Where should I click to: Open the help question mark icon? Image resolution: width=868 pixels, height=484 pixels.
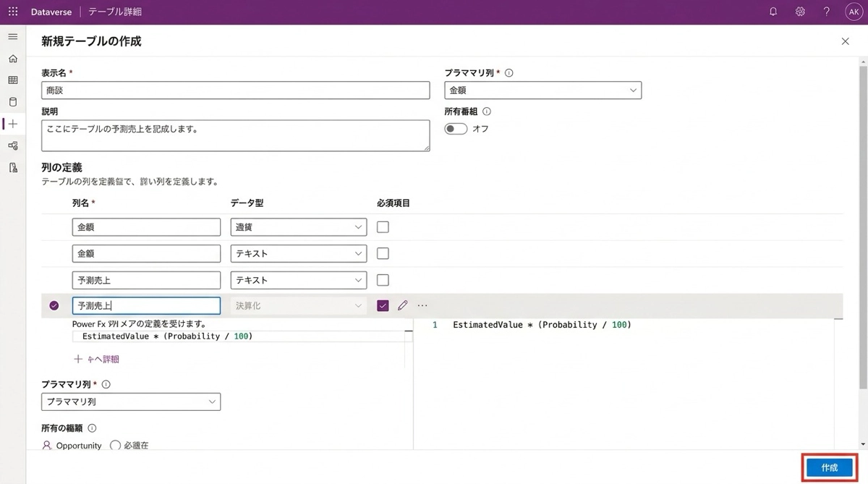click(x=827, y=12)
